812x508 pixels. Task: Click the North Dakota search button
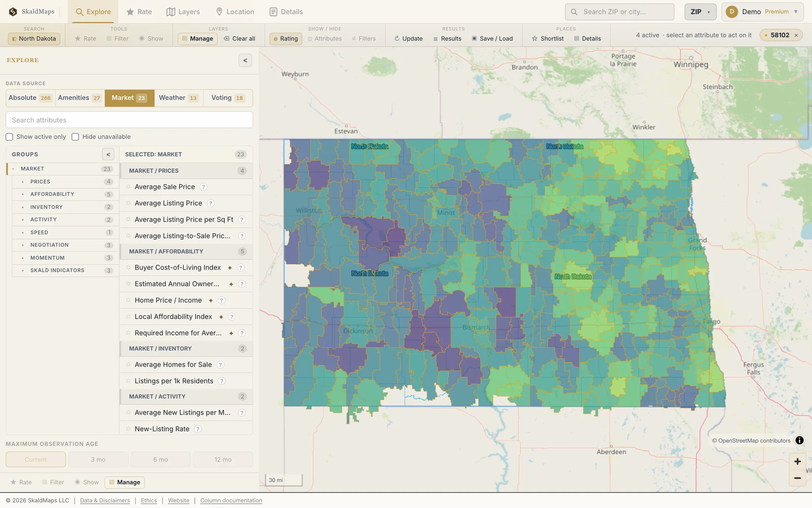point(34,38)
